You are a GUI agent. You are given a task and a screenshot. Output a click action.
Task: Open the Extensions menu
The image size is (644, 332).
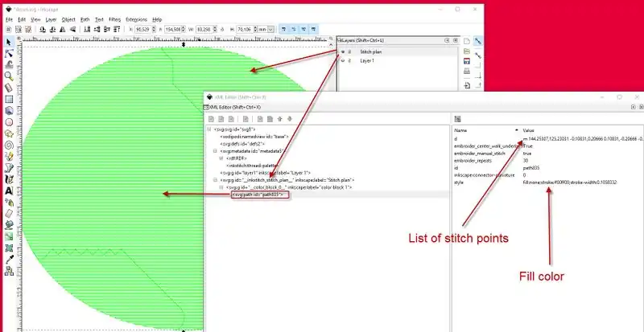click(136, 19)
